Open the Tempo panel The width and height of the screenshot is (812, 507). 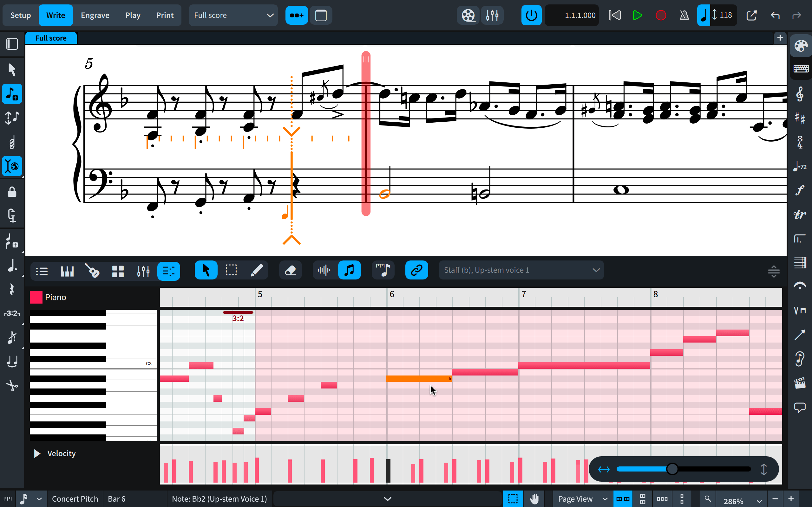point(801,166)
